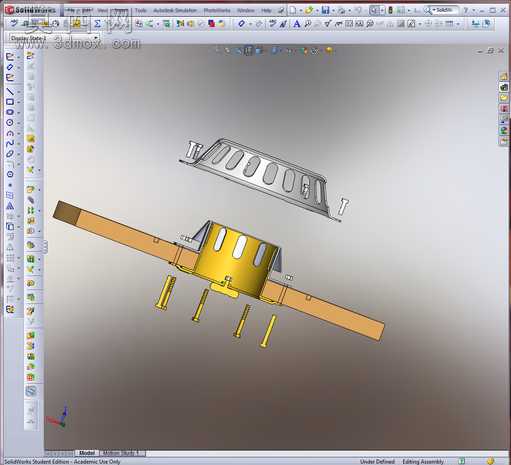Click the Sigma equations icon
Screen dimensions: 511x465
(97, 24)
